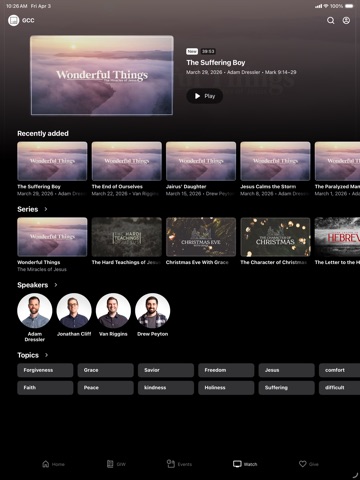This screenshot has width=360, height=480.
Task: Tap the Wi-Fi indicator in status bar
Action: coord(326,6)
